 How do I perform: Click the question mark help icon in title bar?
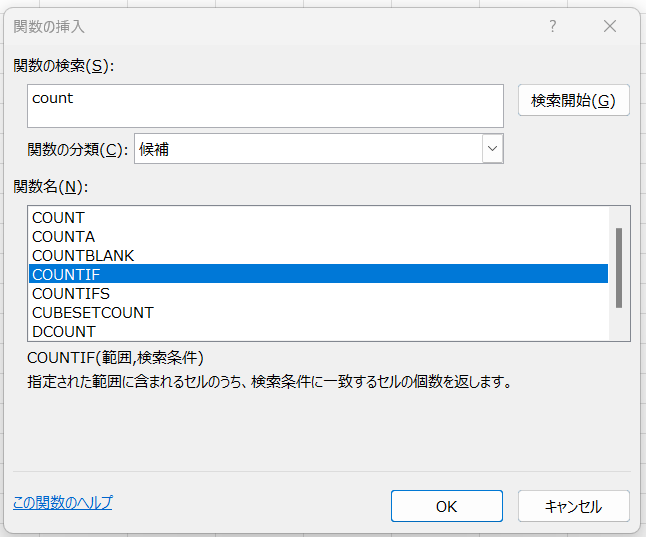click(553, 27)
